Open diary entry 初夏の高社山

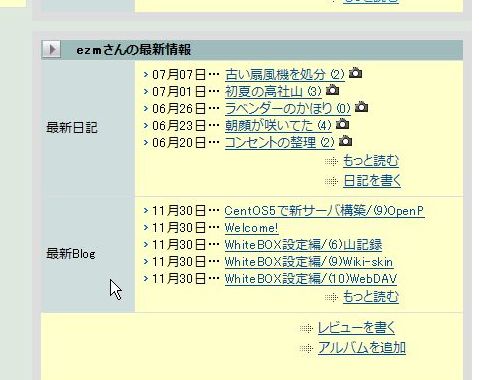pyautogui.click(x=273, y=92)
